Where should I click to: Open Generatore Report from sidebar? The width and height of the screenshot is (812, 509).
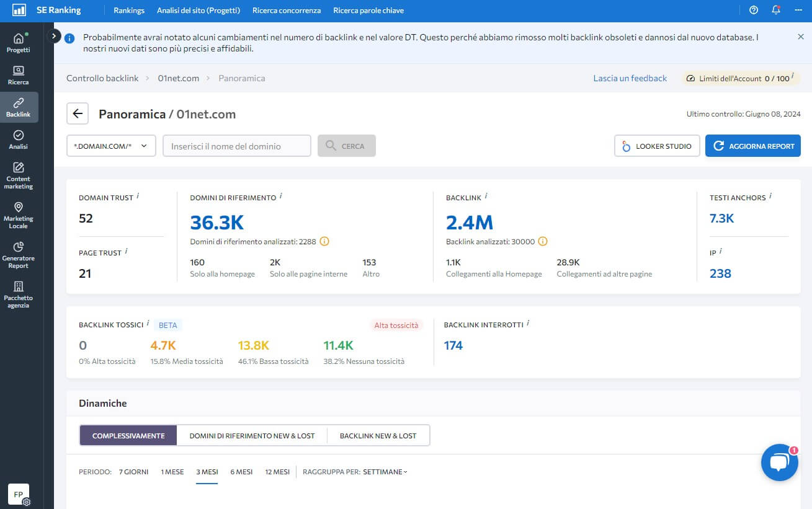coord(19,255)
